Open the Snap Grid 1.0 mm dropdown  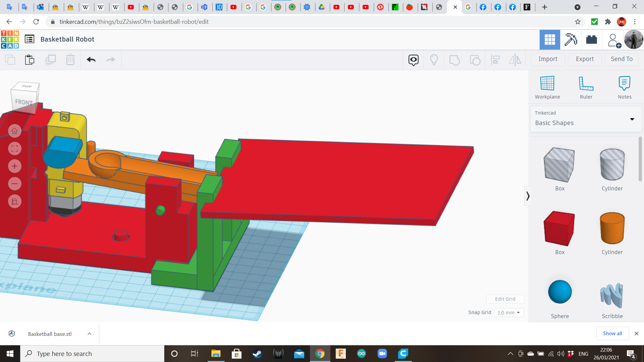click(508, 312)
